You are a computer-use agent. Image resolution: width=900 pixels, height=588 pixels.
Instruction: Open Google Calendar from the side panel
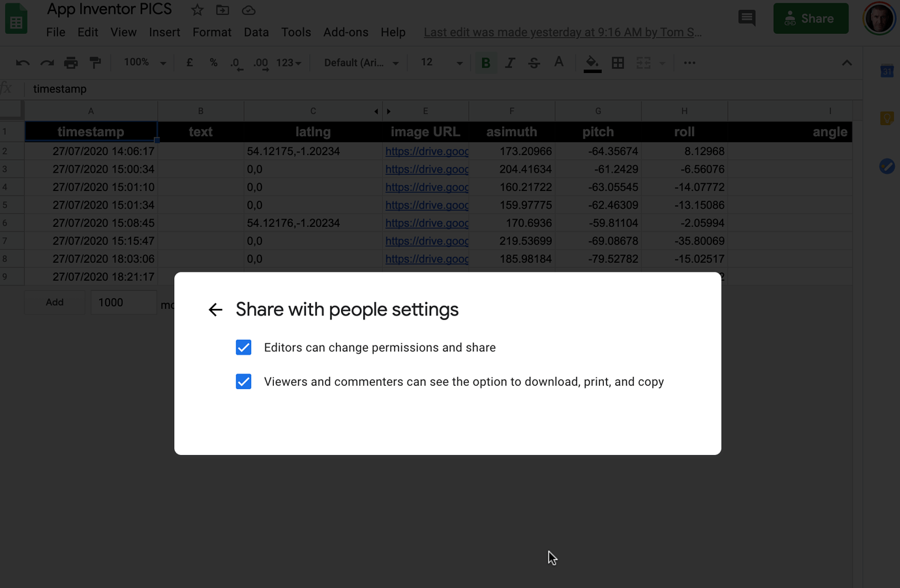pos(886,70)
